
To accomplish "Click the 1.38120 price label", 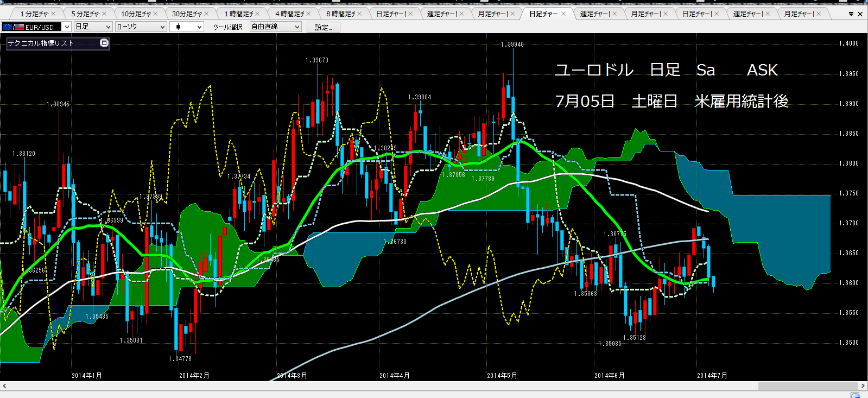I will coord(24,154).
